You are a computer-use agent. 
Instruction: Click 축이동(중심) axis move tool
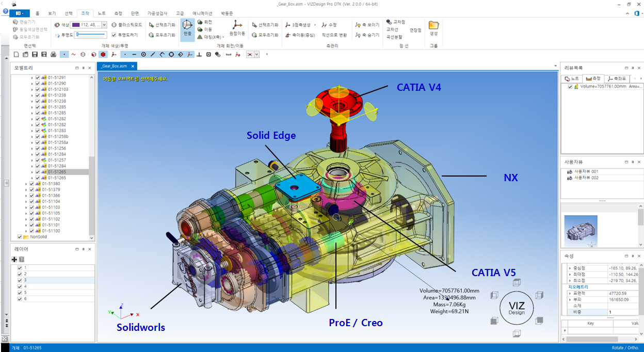point(300,35)
